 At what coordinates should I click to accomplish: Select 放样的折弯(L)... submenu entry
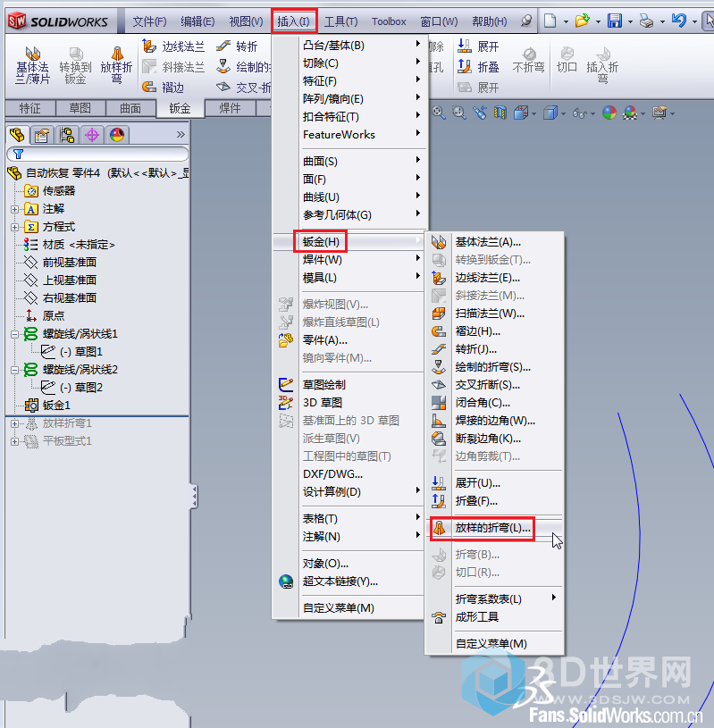[x=494, y=528]
